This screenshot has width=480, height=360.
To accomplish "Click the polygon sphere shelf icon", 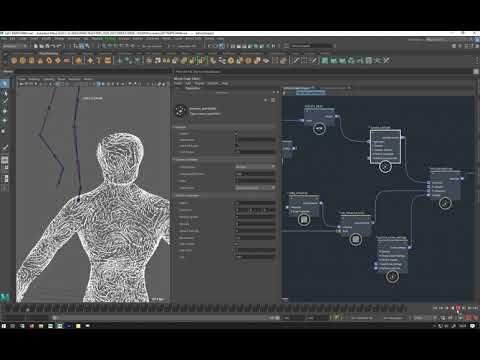I will pos(14,60).
